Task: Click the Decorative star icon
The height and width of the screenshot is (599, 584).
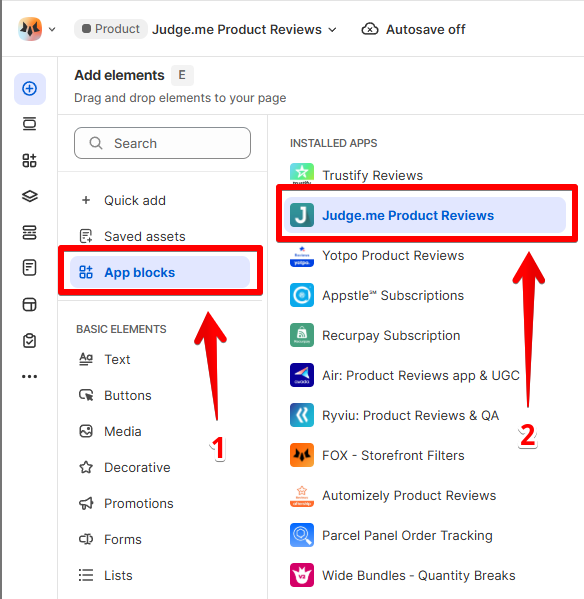Action: (86, 467)
